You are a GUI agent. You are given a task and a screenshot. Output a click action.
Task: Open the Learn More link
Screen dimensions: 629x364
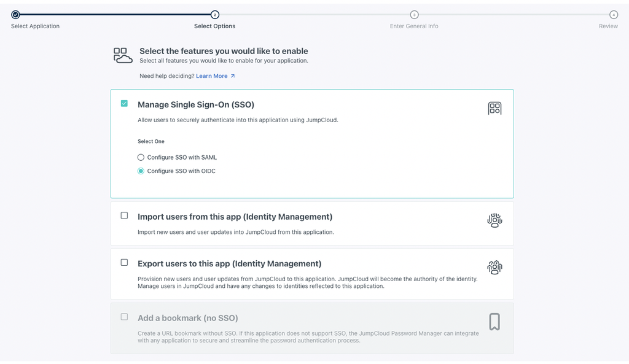click(x=212, y=76)
